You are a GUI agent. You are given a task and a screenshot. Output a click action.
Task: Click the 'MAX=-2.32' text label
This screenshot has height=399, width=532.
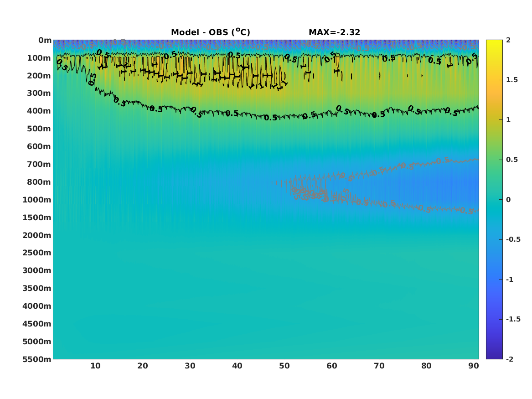coord(334,32)
